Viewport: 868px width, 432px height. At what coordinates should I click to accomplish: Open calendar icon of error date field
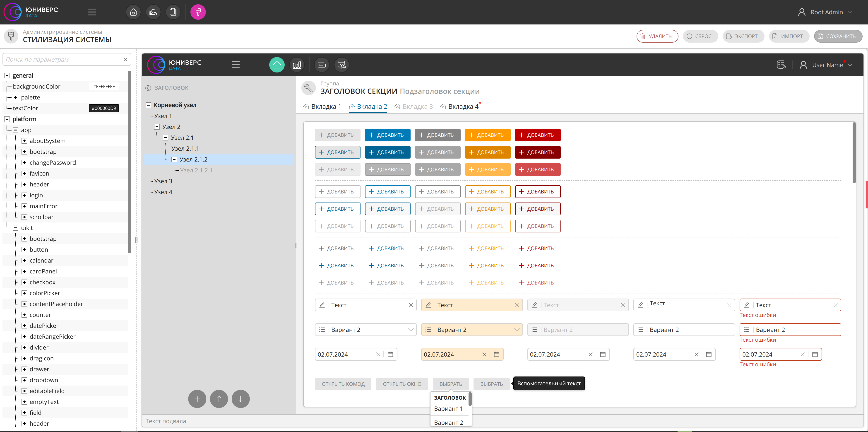815,355
